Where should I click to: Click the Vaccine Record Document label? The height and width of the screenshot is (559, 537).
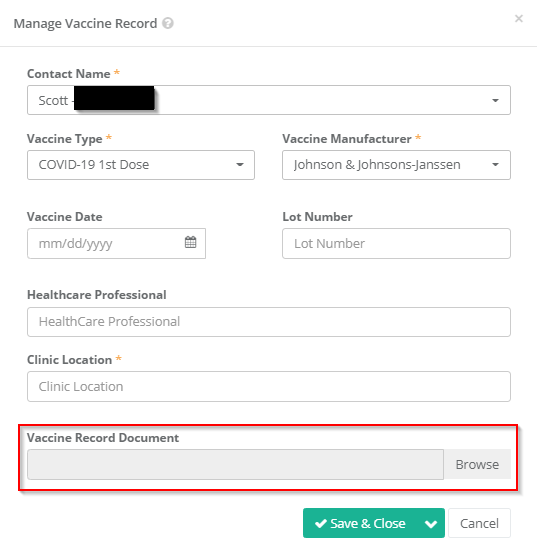pyautogui.click(x=103, y=438)
